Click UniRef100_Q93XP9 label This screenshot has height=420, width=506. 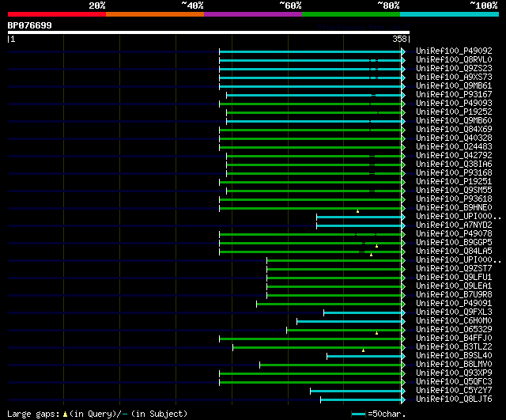tap(454, 373)
